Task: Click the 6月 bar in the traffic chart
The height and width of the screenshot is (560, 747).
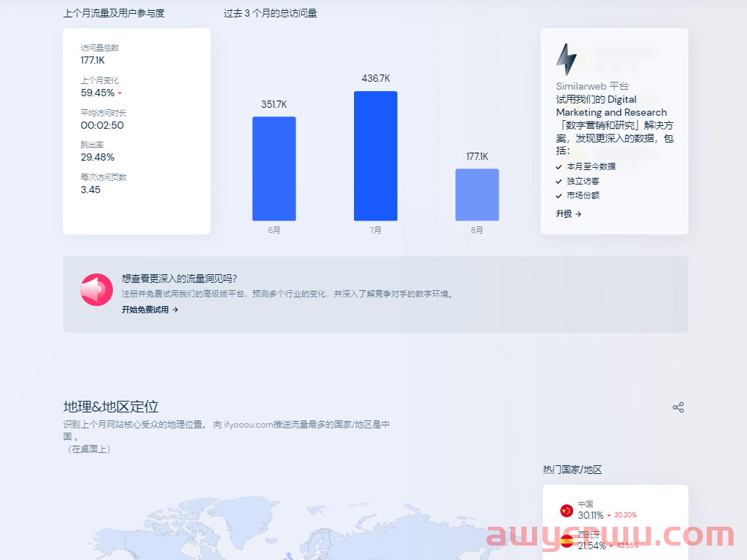Action: pyautogui.click(x=274, y=168)
